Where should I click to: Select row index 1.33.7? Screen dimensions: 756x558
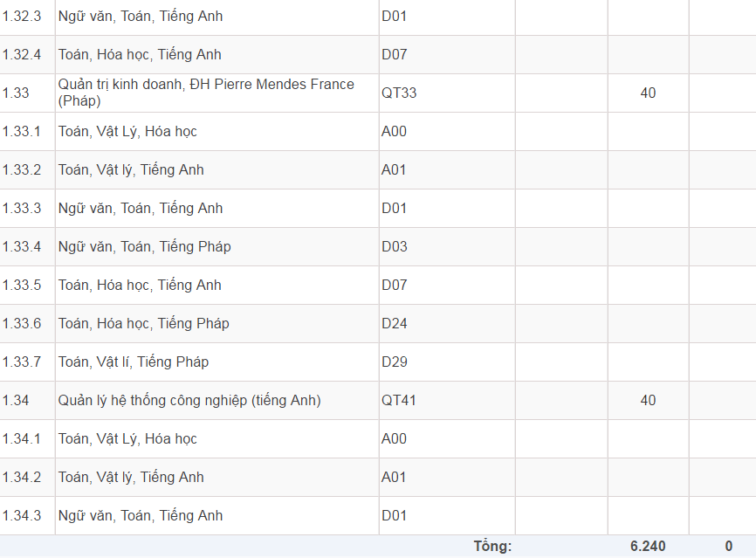point(22,362)
